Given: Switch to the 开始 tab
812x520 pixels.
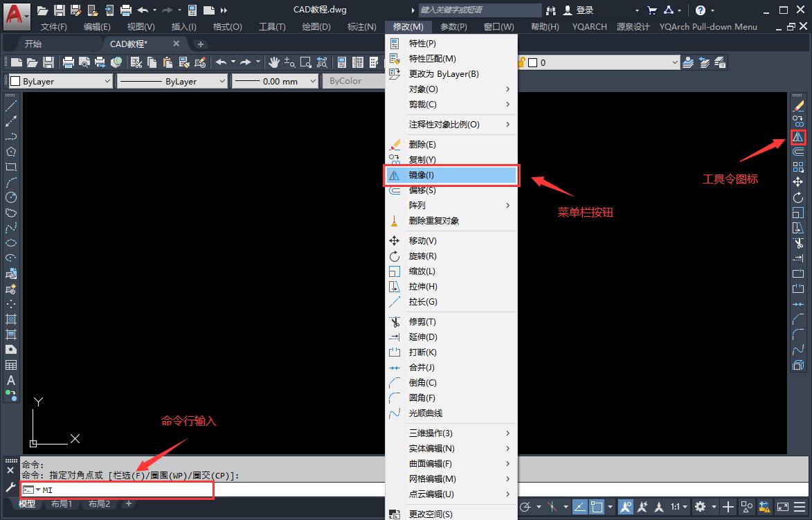Looking at the screenshot, I should pos(33,44).
